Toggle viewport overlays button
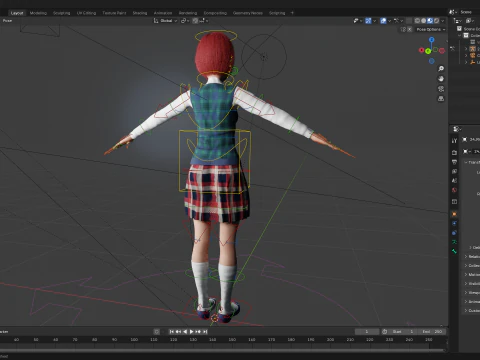480x360 pixels. pyautogui.click(x=383, y=21)
